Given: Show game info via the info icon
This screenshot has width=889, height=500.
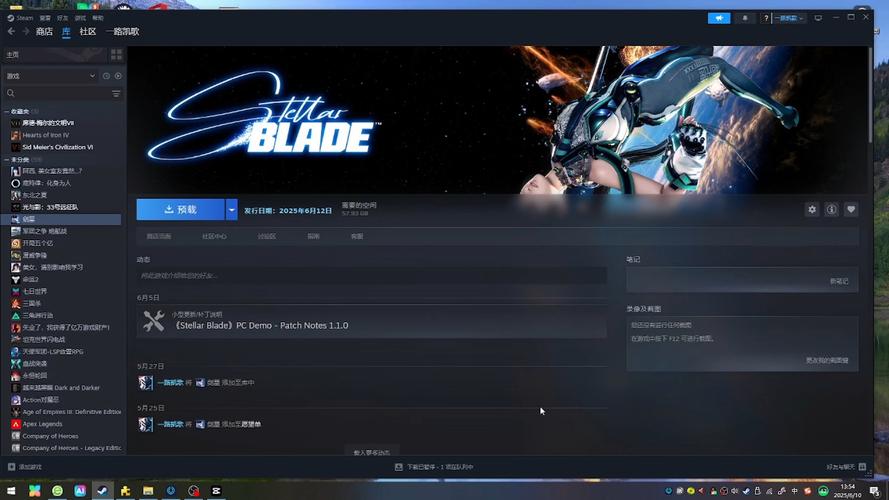Looking at the screenshot, I should tap(831, 209).
